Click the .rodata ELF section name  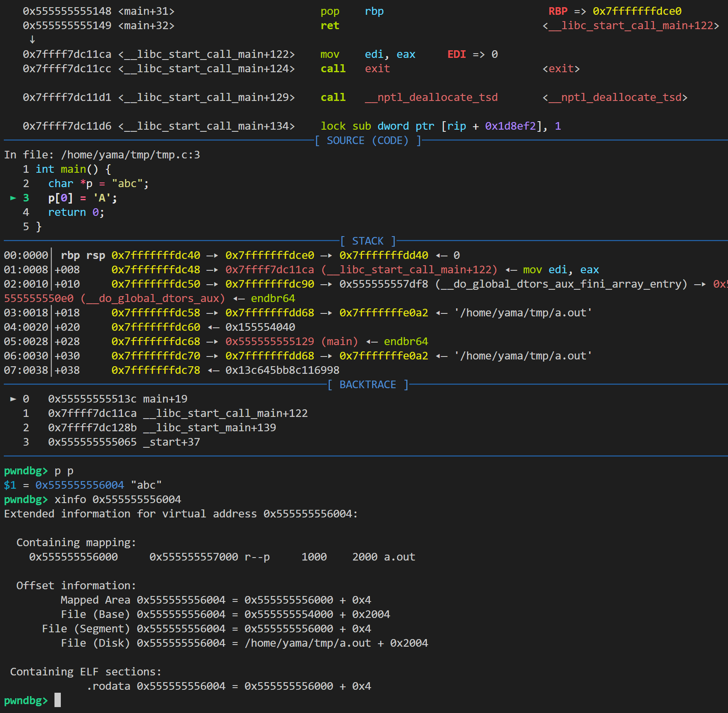pos(109,686)
